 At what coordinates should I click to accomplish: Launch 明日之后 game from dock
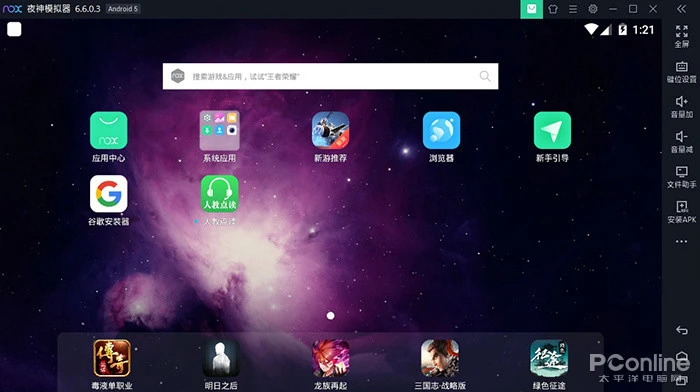click(x=221, y=358)
